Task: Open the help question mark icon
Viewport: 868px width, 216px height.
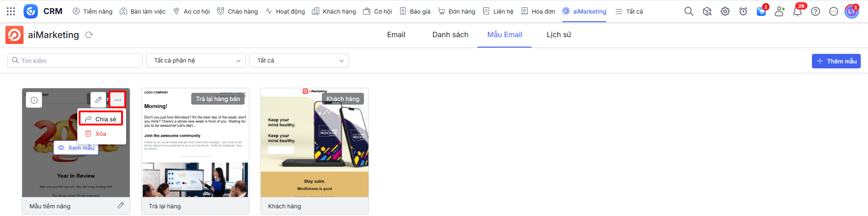Action: (x=816, y=11)
